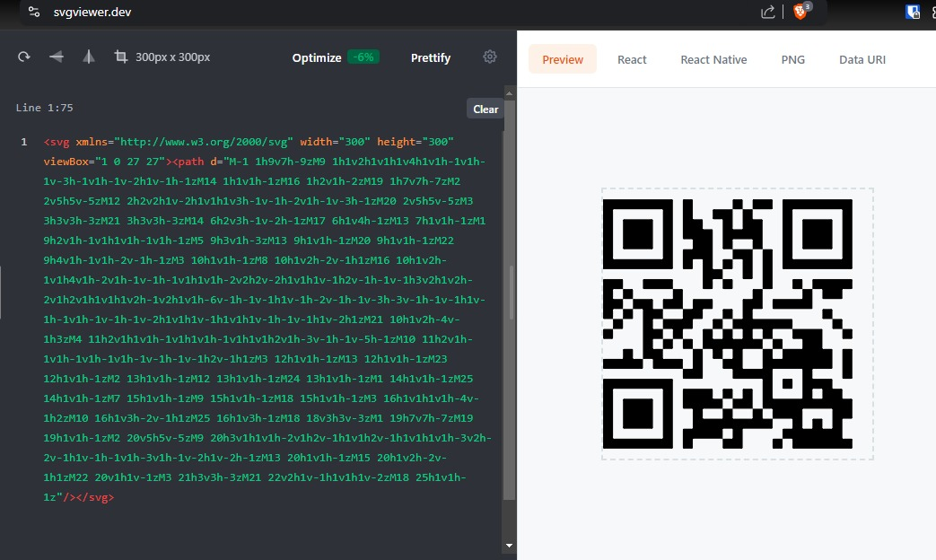Clear the SVG code editor
The height and width of the screenshot is (560, 936).
[x=485, y=109]
